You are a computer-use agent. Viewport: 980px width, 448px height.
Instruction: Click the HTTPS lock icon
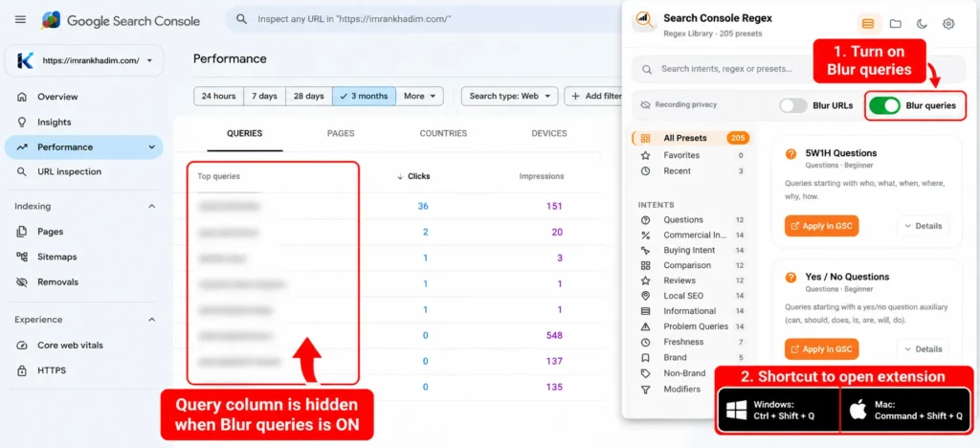[22, 370]
